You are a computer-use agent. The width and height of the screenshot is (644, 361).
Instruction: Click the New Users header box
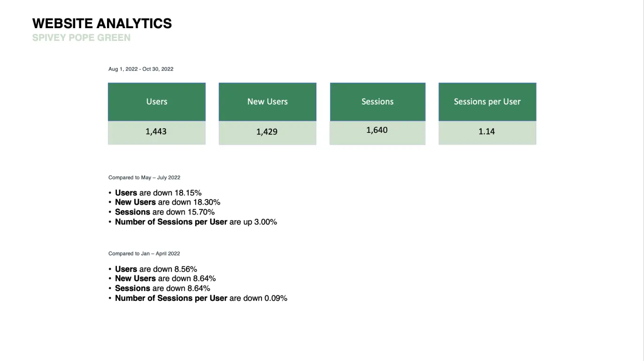(268, 102)
